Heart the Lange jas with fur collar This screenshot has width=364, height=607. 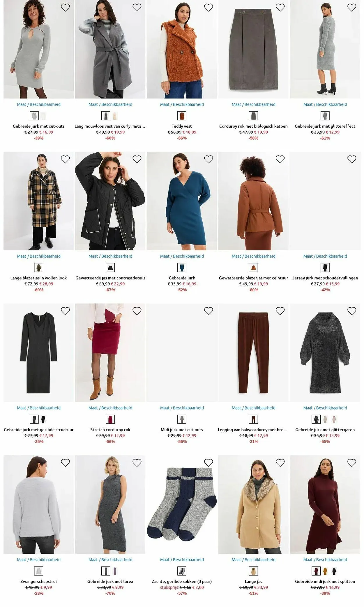(x=280, y=463)
